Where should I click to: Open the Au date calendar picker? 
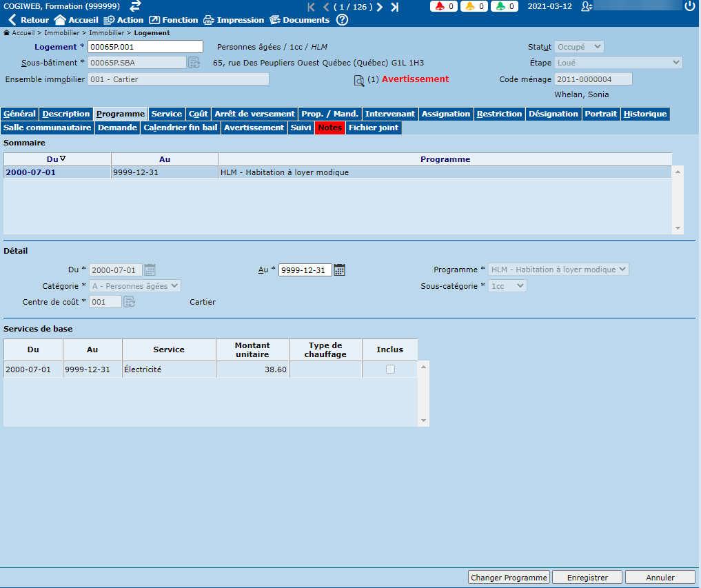click(x=339, y=270)
